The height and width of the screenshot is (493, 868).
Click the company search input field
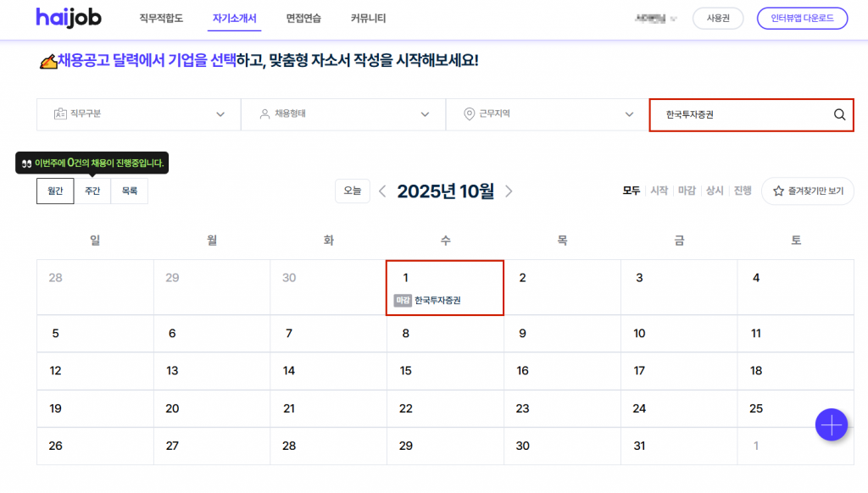click(742, 115)
